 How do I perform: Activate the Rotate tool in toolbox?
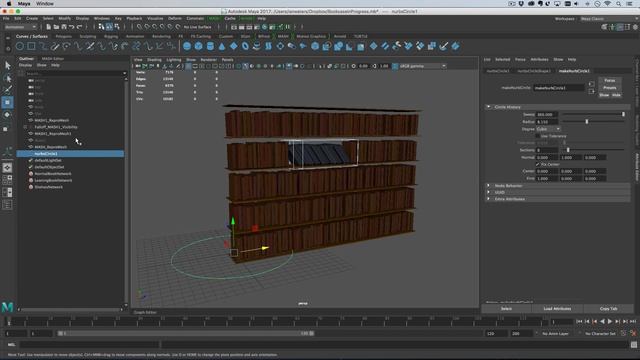(x=7, y=115)
